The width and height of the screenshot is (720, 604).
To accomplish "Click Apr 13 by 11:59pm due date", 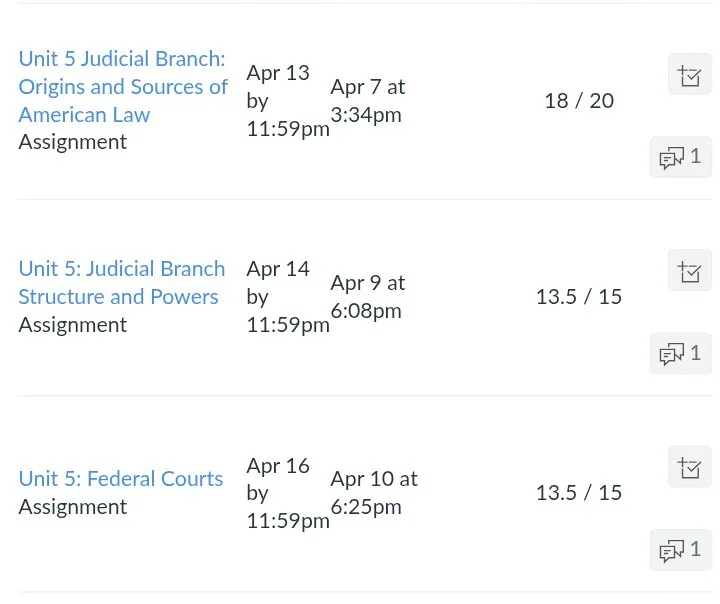I will 286,100.
